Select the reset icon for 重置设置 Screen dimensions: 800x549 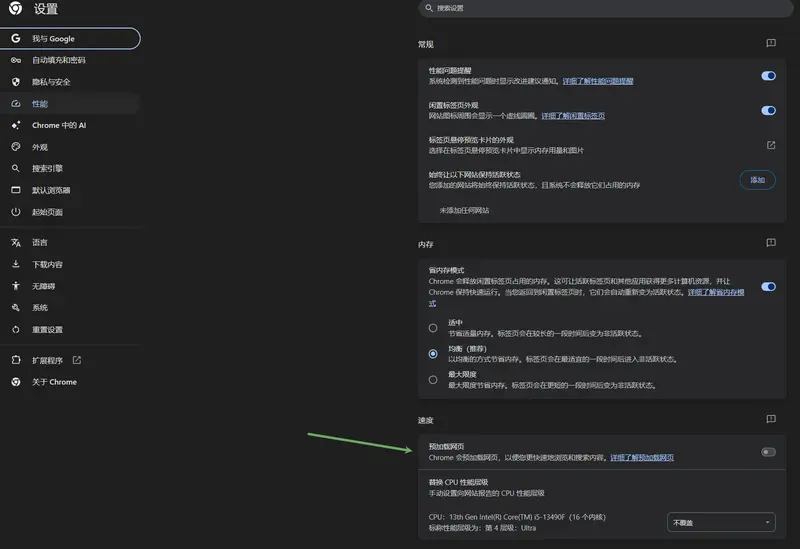[16, 330]
